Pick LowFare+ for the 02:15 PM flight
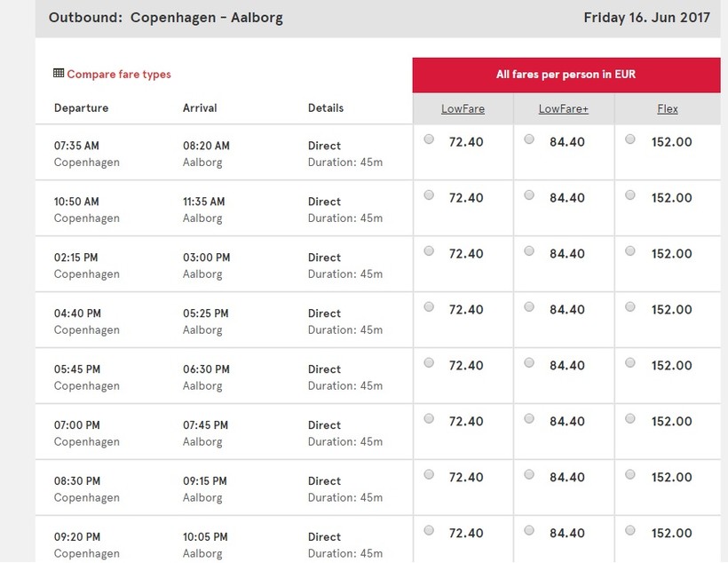Screen dimensions: 728x563 coord(530,251)
